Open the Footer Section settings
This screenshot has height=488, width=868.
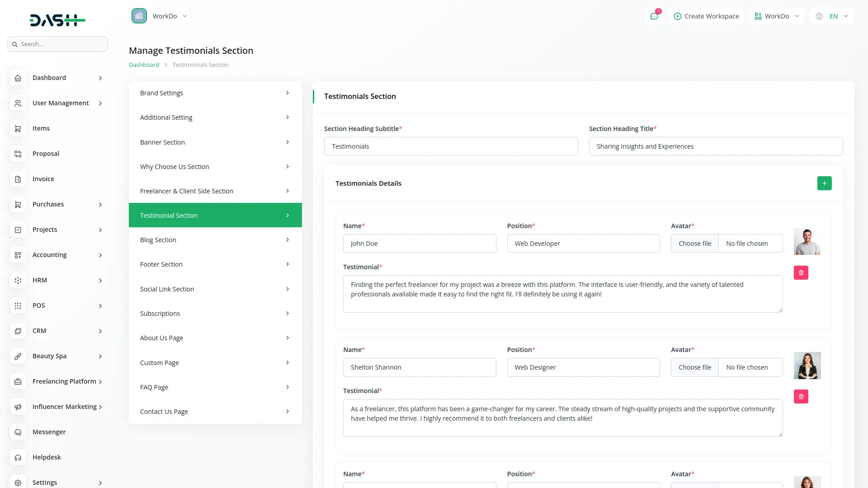[x=161, y=264]
